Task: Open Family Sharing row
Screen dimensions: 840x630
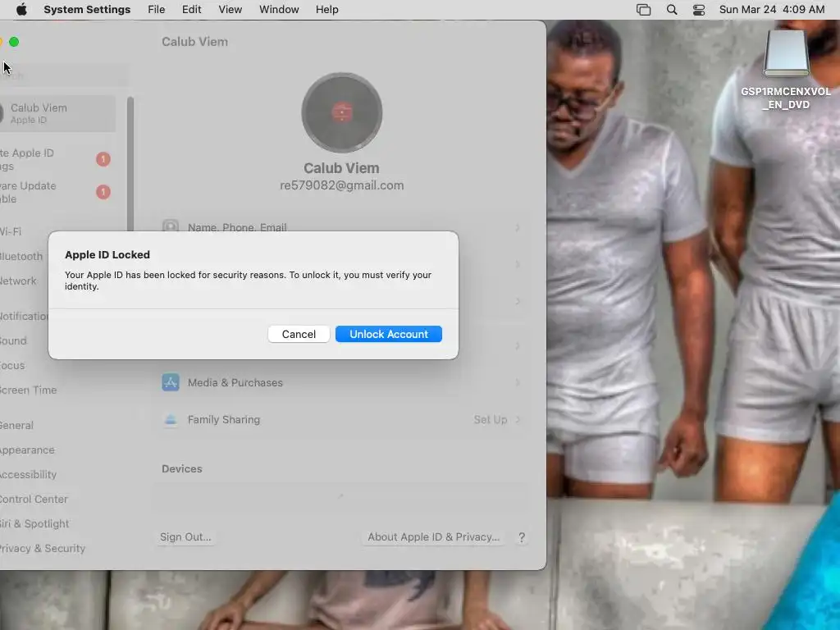Action: point(342,419)
